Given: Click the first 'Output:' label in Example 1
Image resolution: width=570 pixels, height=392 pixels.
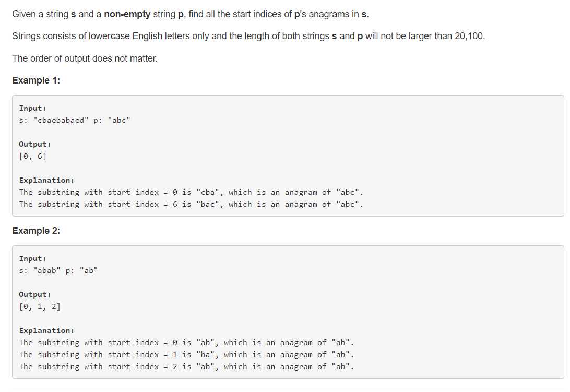Looking at the screenshot, I should [35, 144].
